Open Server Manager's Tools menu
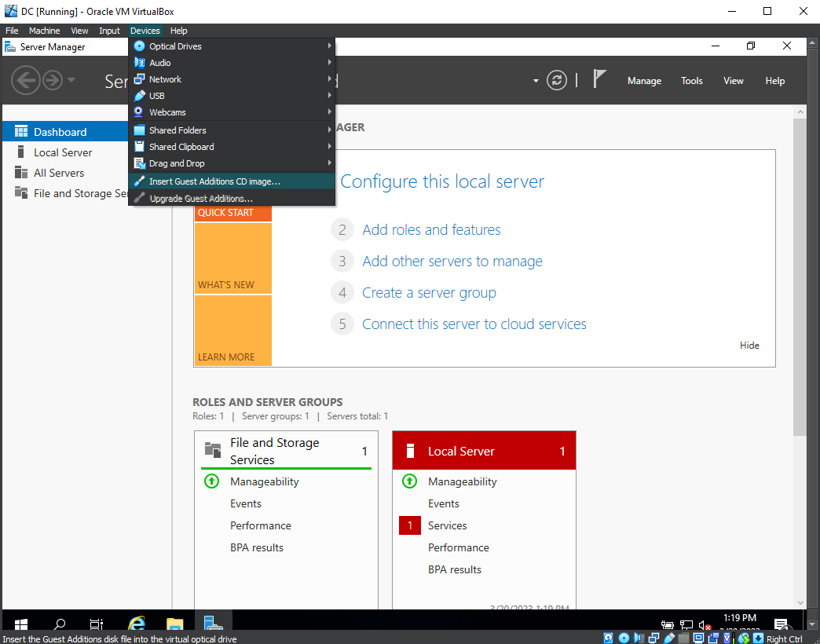820x644 pixels. 691,81
